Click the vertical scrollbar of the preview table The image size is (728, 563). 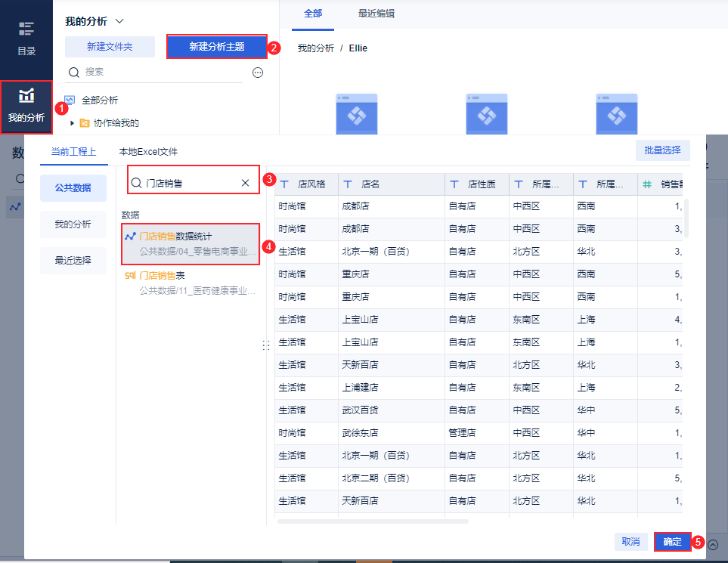click(686, 218)
